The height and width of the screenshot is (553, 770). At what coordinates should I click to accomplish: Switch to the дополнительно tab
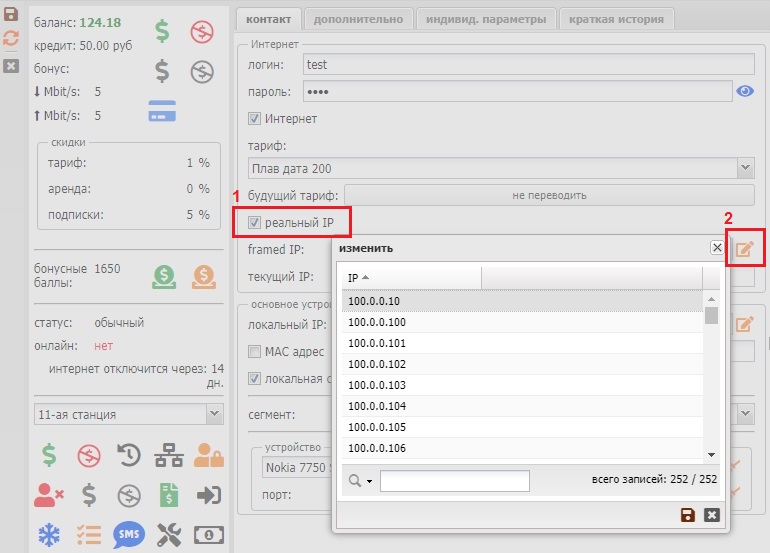tap(357, 19)
